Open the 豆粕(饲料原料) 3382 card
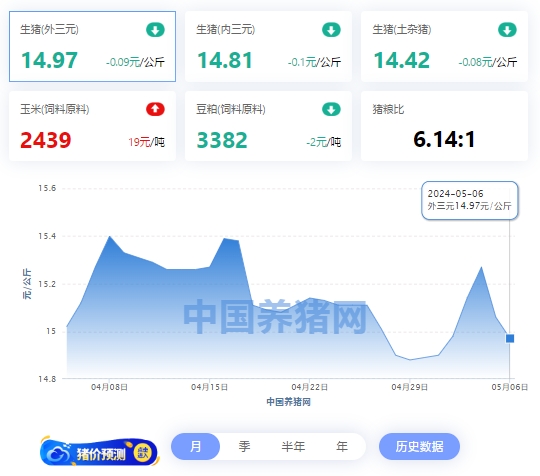The width and height of the screenshot is (540, 476). coord(268,126)
